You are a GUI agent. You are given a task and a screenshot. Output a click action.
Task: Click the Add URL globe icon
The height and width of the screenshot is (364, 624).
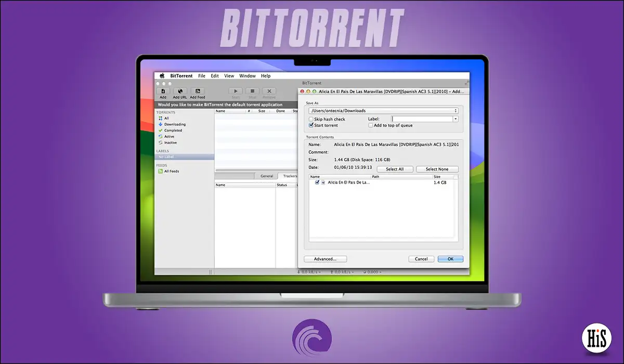[180, 91]
